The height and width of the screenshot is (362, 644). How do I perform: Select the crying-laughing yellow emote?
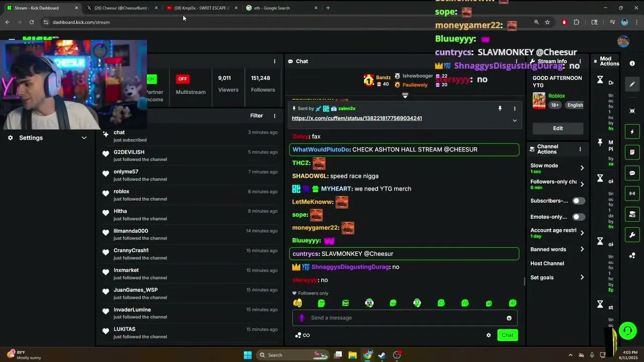click(297, 303)
